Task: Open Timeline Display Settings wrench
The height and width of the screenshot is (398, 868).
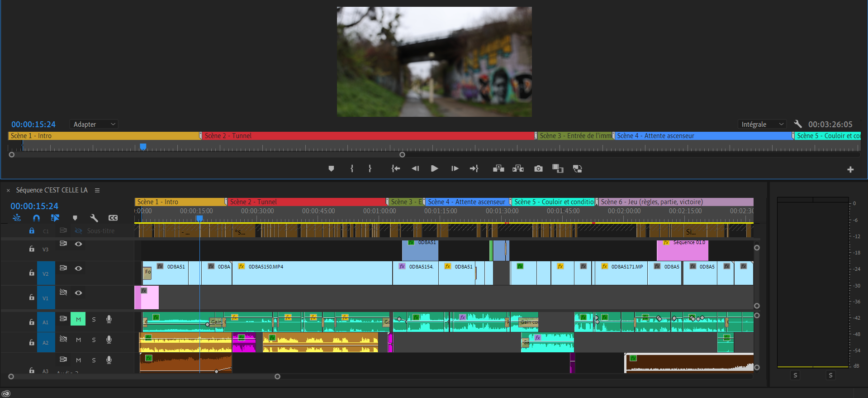Action: tap(94, 218)
